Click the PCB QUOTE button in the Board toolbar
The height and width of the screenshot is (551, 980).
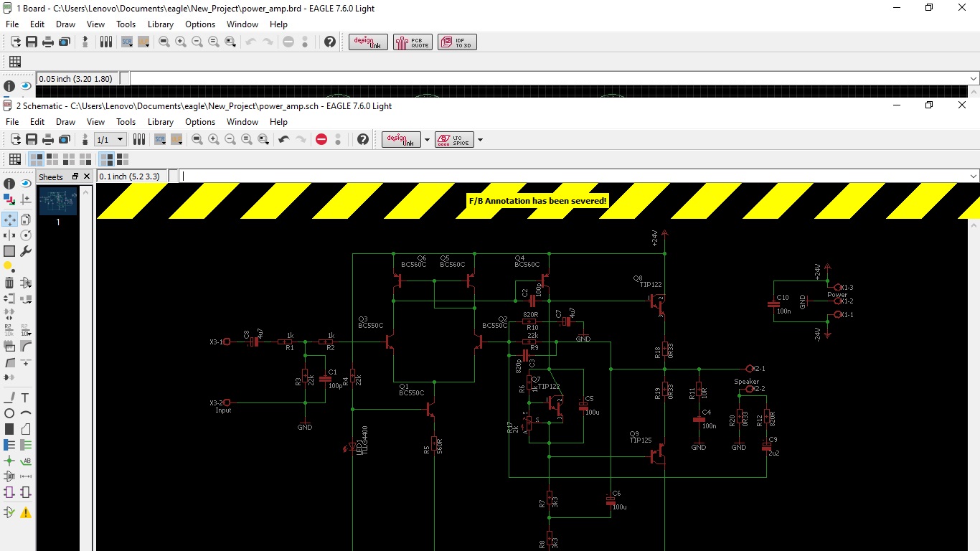[x=413, y=42]
